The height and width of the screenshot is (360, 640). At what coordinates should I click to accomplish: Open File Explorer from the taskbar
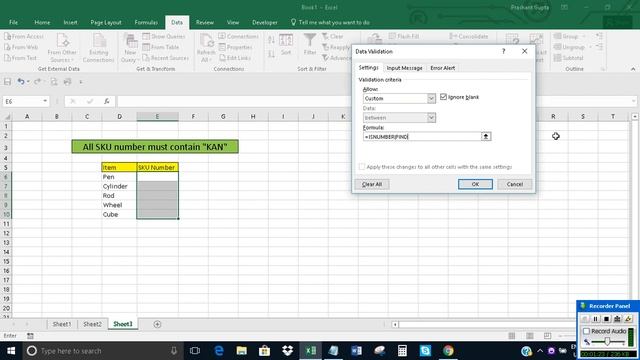pos(242,351)
